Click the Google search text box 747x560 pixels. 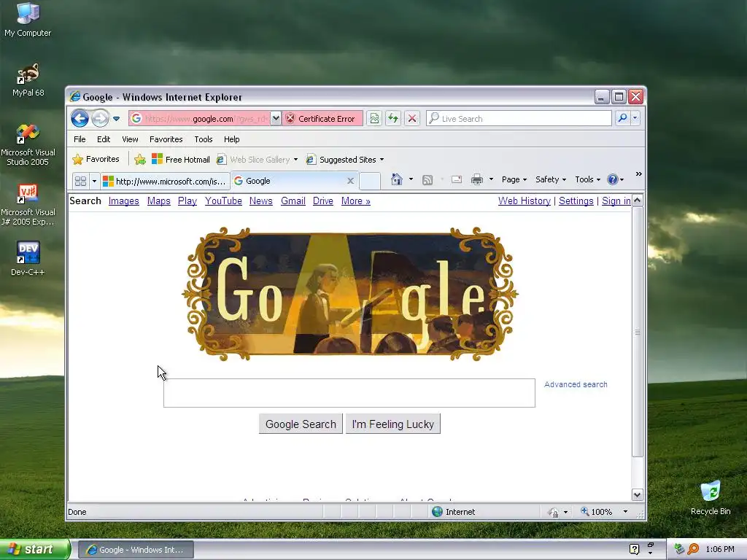click(349, 393)
